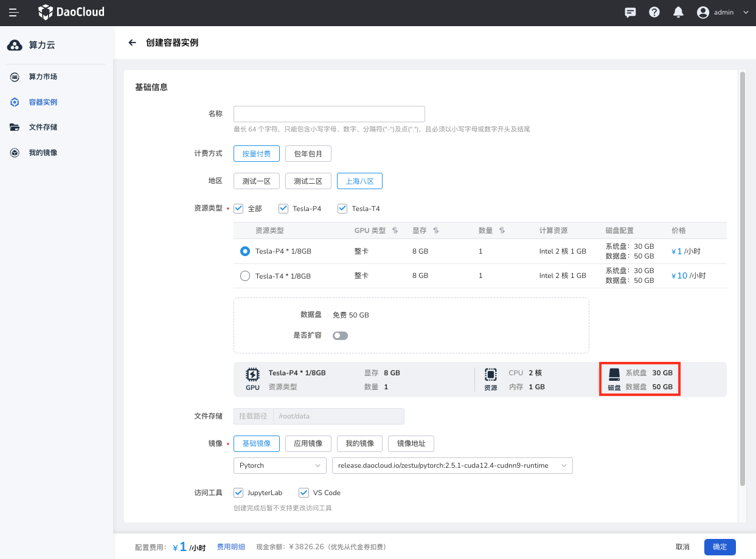756x559 pixels.
Task: Click the 显存 column sort icon
Action: pos(436,231)
